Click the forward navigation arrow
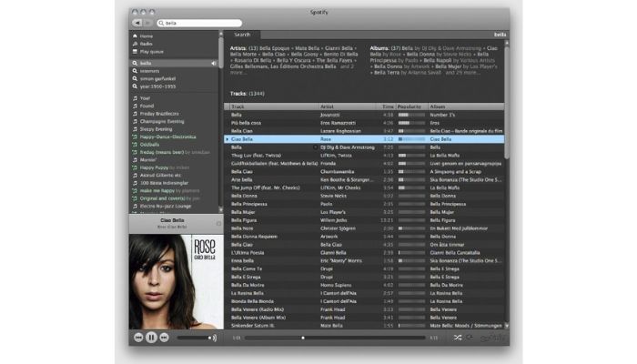The image size is (637, 364). tap(147, 23)
